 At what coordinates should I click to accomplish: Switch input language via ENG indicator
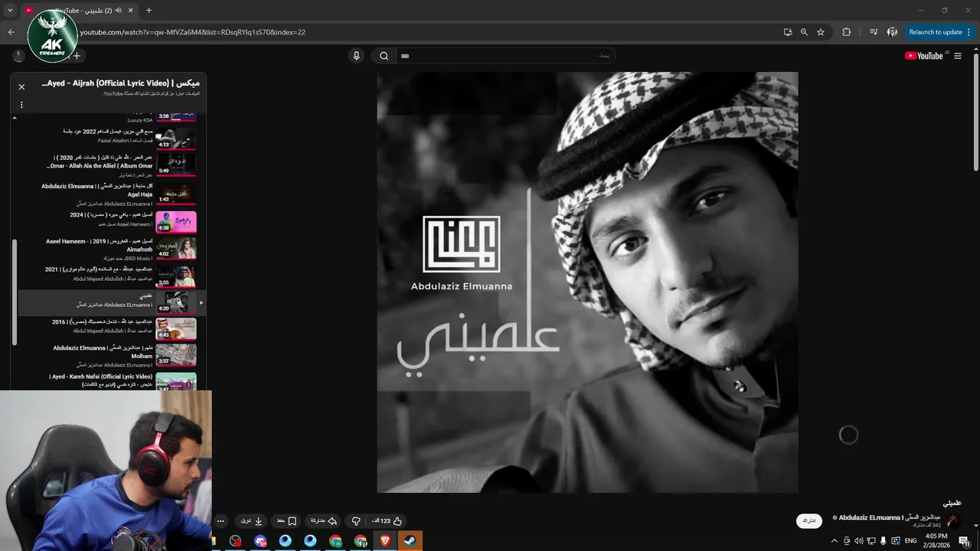[910, 541]
